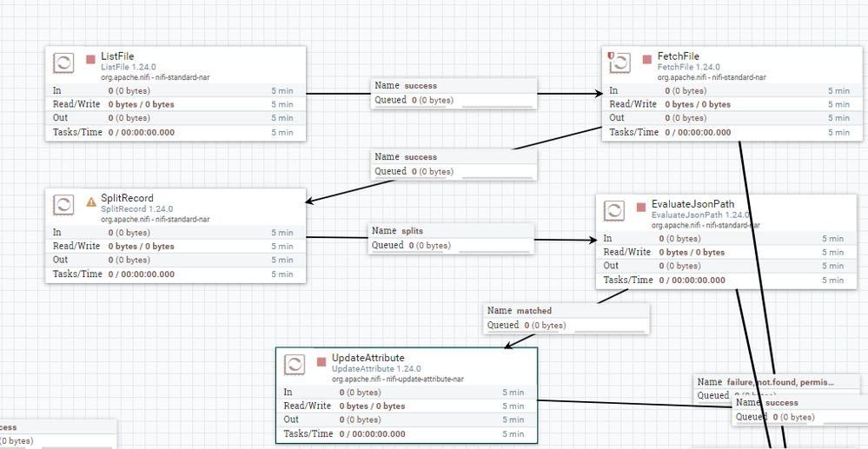
Task: Click the ListFile Tasks/Time row
Action: point(176,132)
